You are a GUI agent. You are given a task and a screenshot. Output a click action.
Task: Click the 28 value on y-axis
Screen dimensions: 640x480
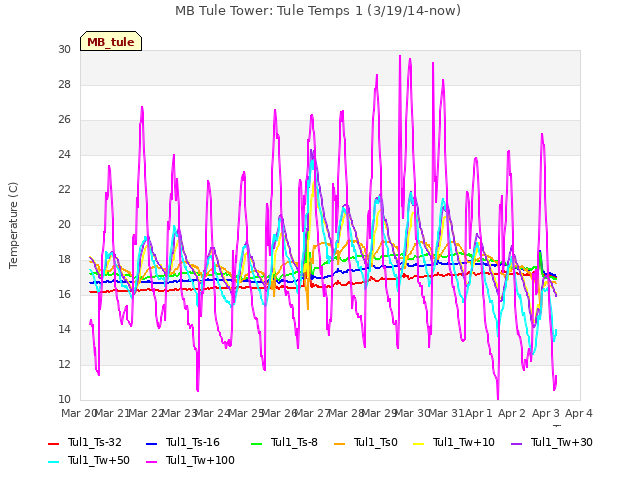[64, 84]
